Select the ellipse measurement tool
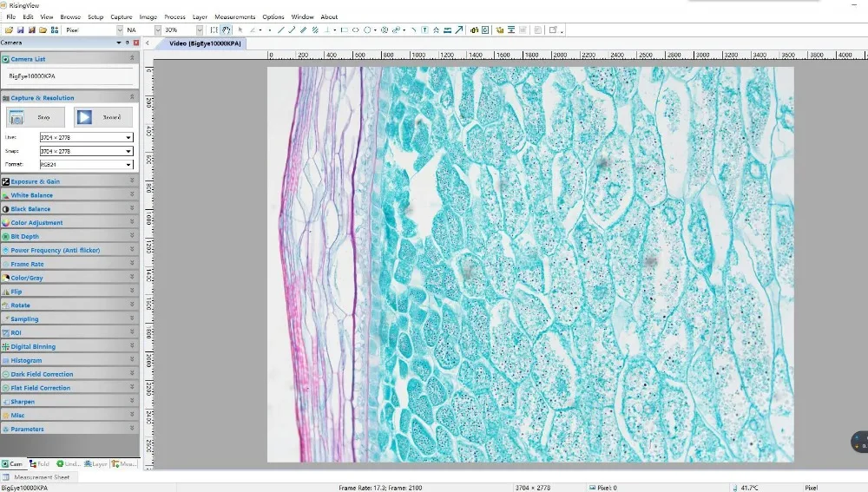This screenshot has width=868, height=492. [355, 30]
